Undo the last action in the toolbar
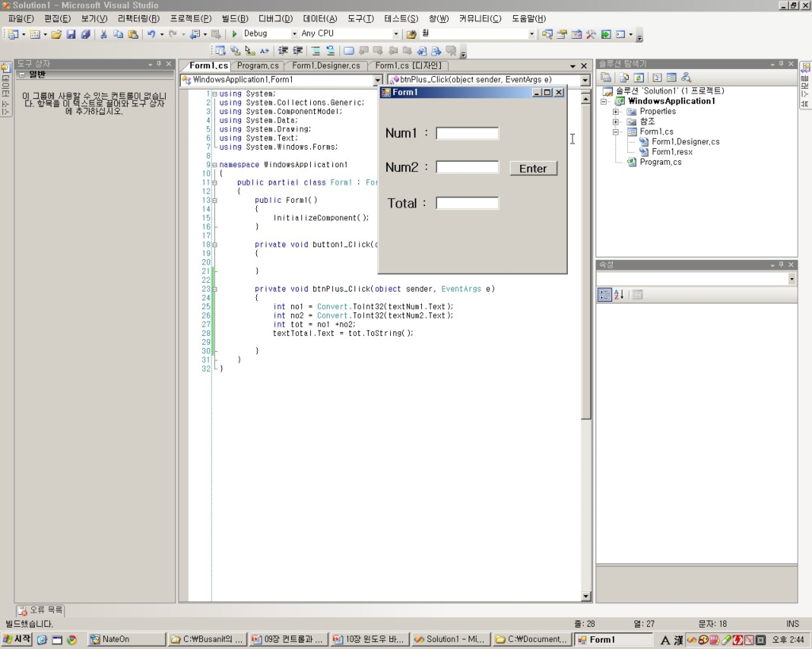 coord(151,34)
